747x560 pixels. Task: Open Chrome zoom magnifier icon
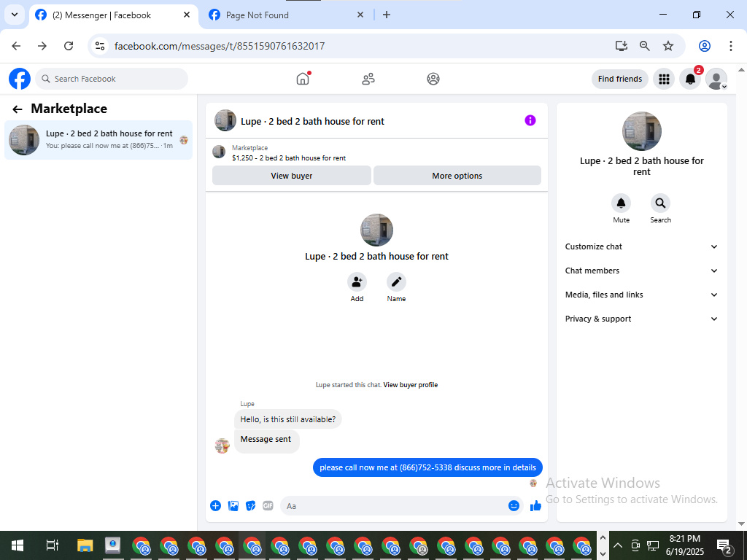(x=645, y=46)
